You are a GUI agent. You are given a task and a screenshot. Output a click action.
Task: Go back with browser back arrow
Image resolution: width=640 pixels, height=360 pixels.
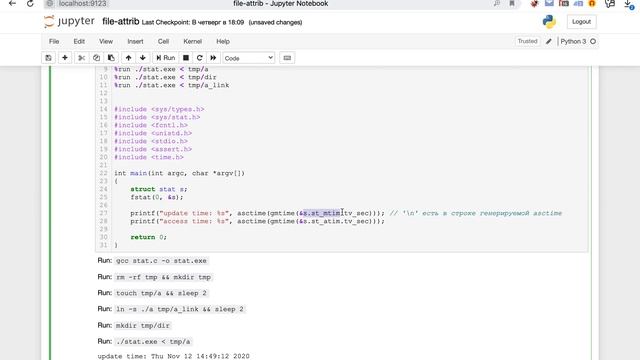tap(12, 4)
